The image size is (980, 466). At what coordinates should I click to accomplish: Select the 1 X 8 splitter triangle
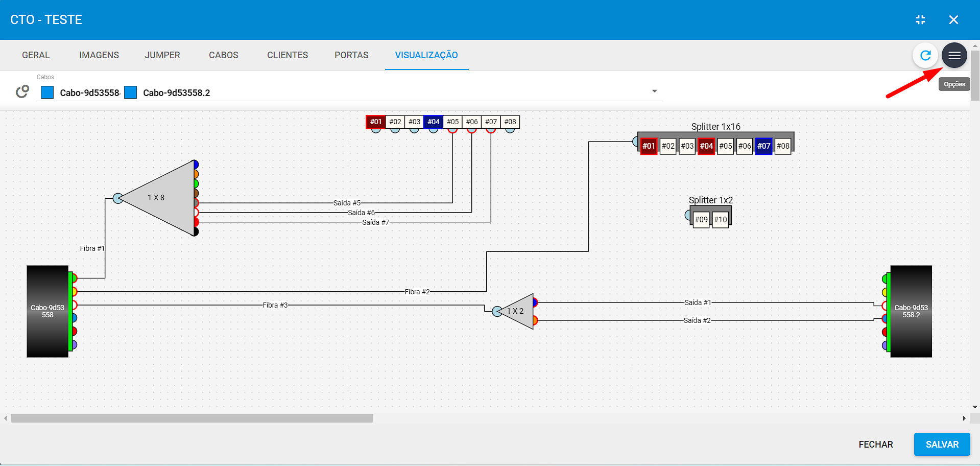point(163,198)
